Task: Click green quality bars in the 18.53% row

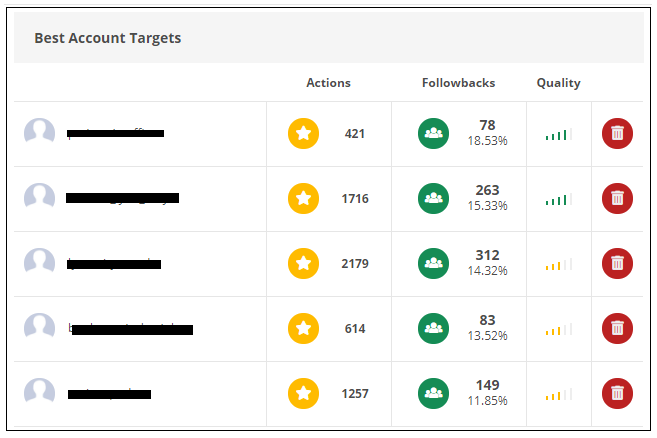Action: [558, 134]
